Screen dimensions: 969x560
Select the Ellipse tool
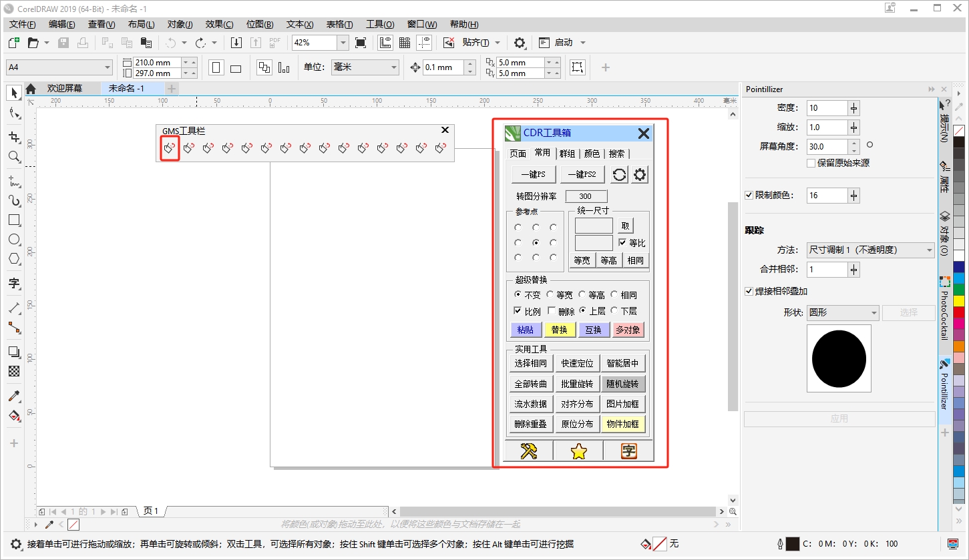click(13, 239)
